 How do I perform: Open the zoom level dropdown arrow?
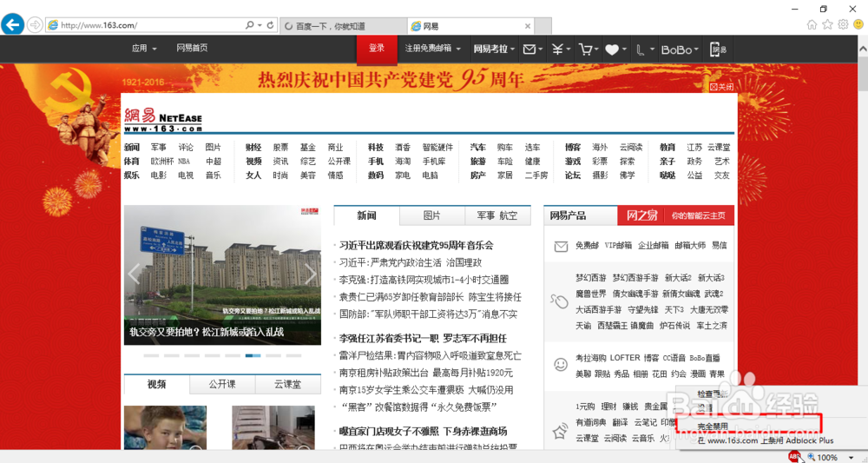tap(851, 458)
